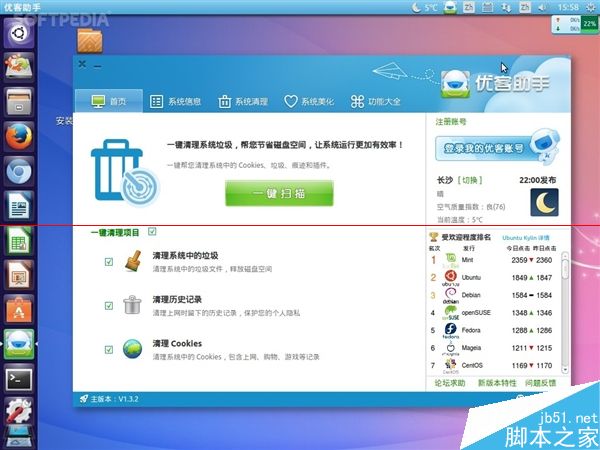Uncheck the 清理历史记录 checkbox
The height and width of the screenshot is (450, 600).
tap(109, 306)
